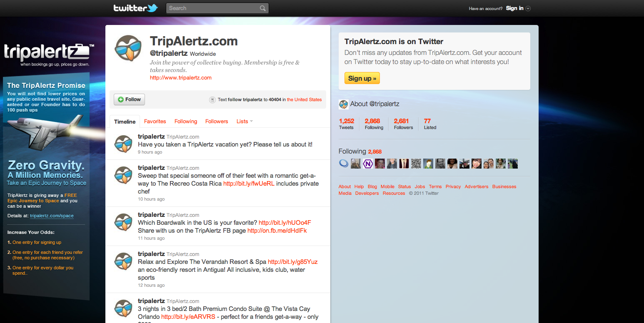The height and width of the screenshot is (323, 644).
Task: Click the avatar beside the Boardwalk tweet
Action: [124, 222]
